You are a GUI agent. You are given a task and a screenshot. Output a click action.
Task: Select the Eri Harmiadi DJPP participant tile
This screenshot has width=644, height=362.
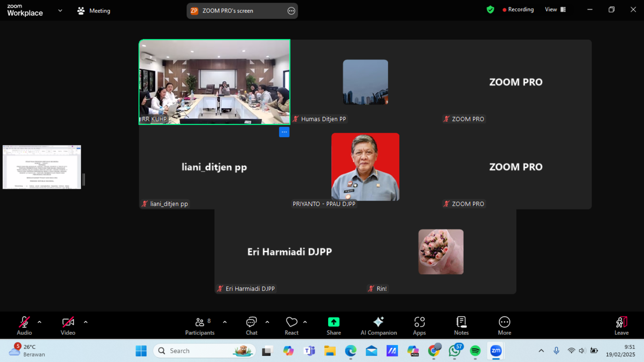coord(290,252)
